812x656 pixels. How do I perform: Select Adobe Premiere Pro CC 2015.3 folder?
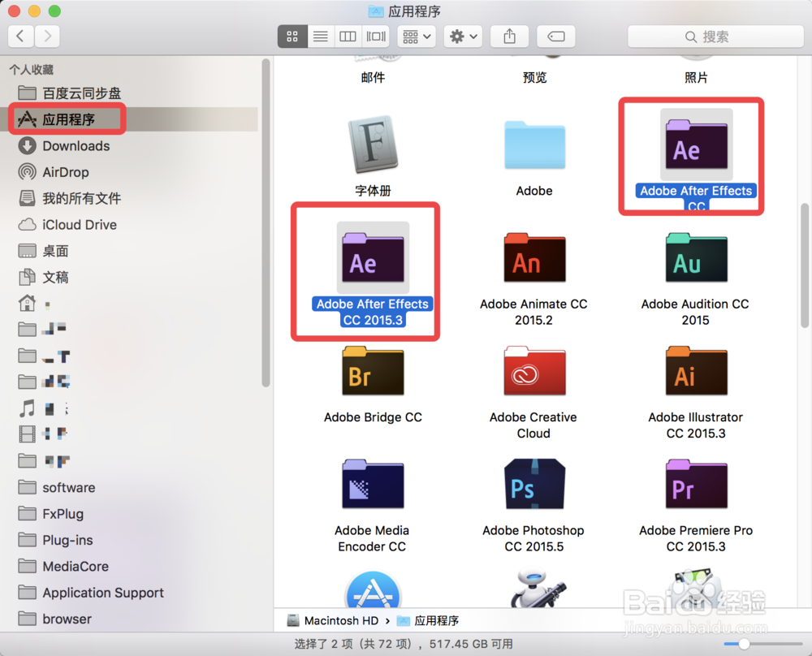pos(696,484)
